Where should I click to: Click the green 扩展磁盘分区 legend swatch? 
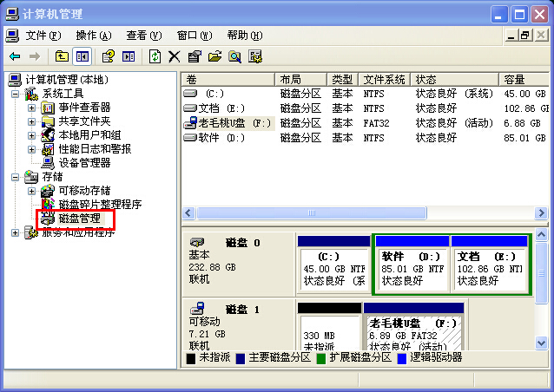point(321,357)
